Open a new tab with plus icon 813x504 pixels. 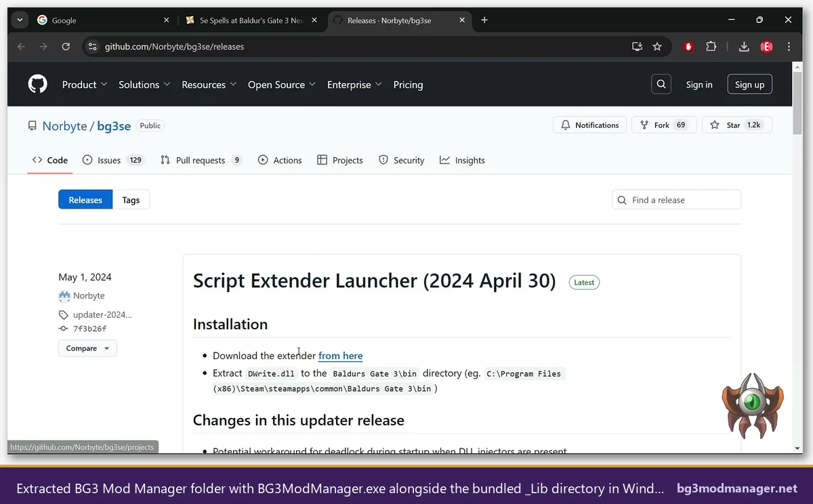click(484, 20)
